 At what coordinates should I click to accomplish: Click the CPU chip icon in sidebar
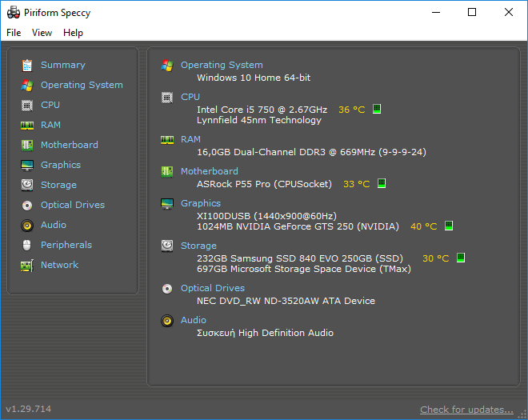pos(27,106)
